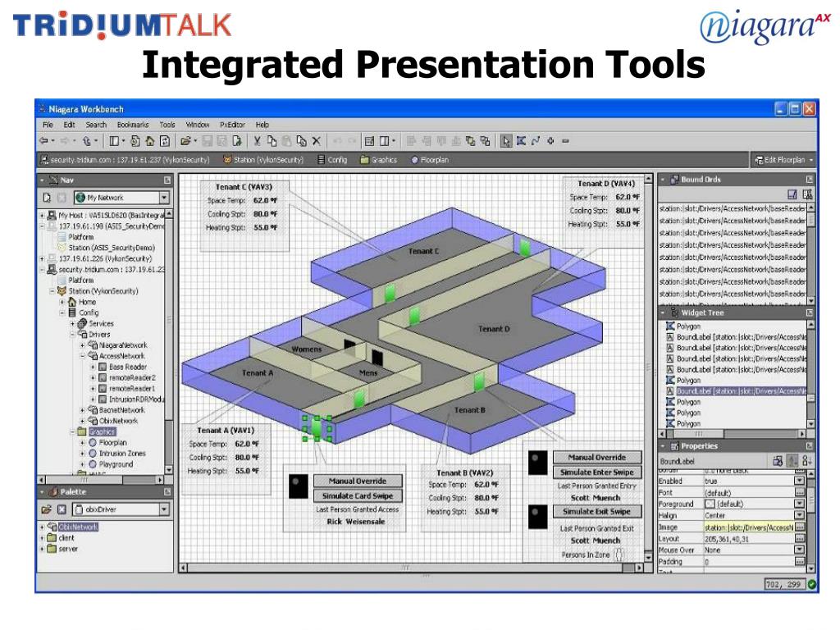Select the Polygon drawing tool in toolbar

click(521, 141)
